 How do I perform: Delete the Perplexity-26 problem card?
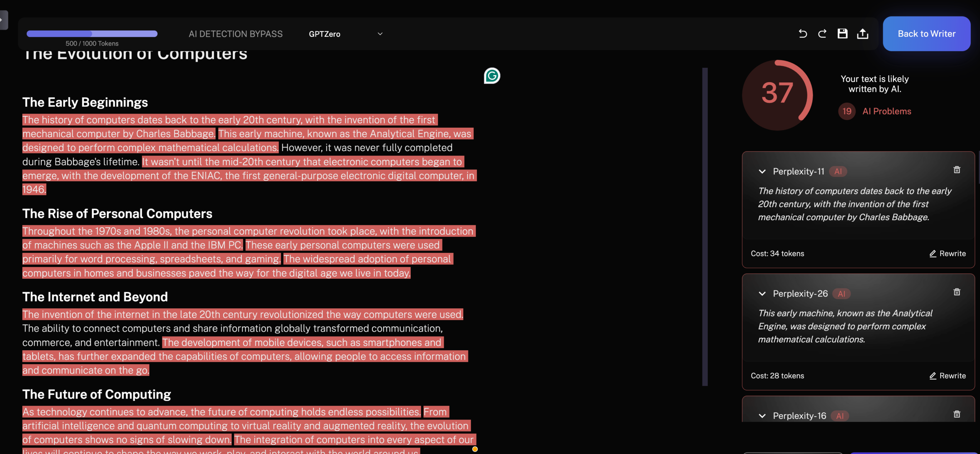(x=957, y=292)
